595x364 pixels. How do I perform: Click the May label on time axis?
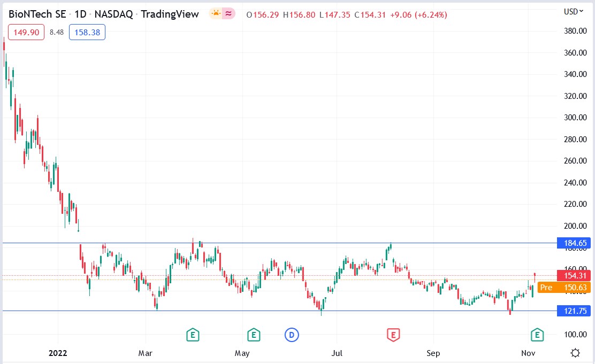coord(242,353)
